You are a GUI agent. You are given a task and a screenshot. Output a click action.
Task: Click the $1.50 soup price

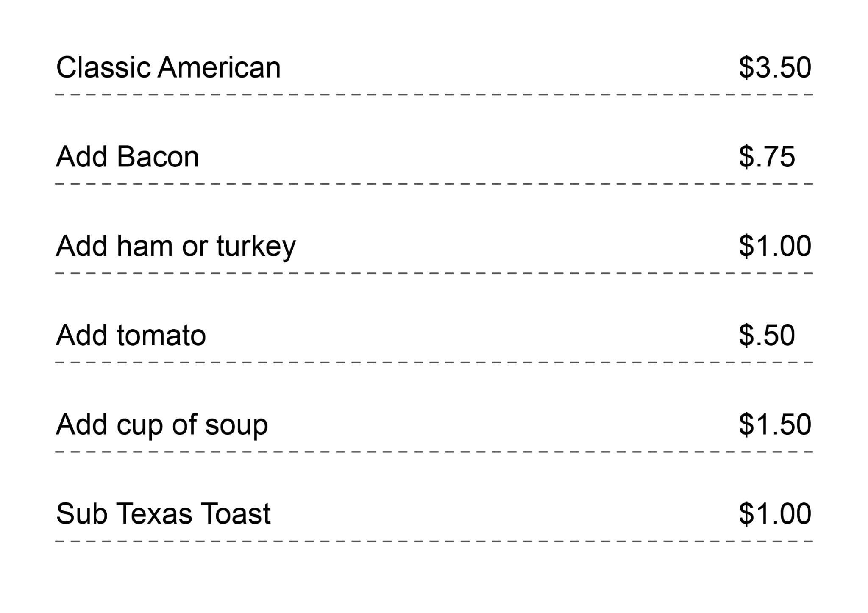pos(775,424)
